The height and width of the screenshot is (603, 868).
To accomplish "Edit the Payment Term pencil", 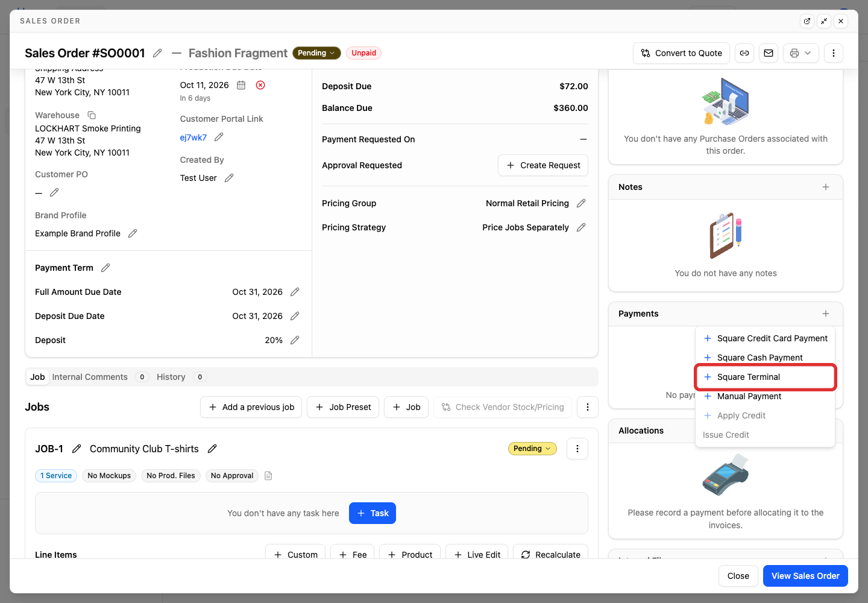I will pos(105,268).
